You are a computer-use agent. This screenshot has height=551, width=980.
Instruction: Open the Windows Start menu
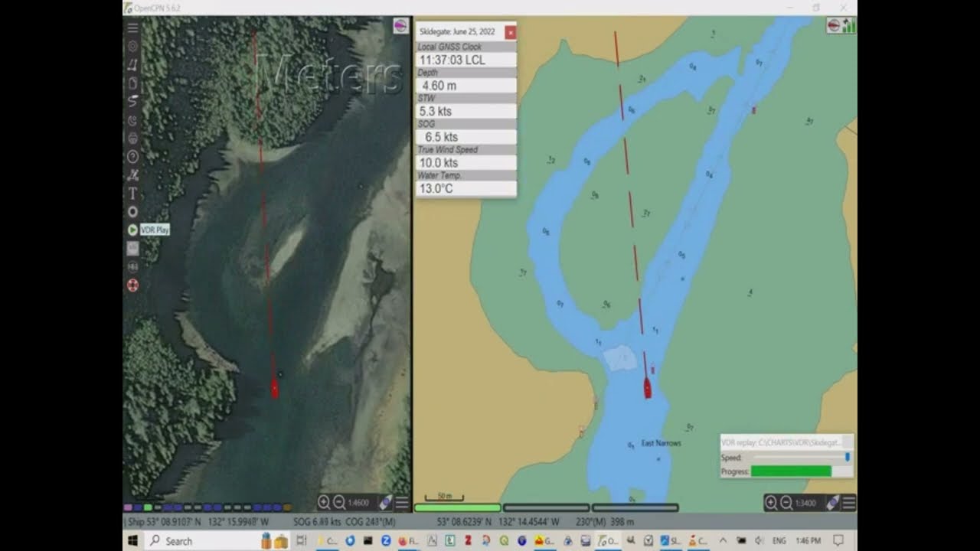coord(132,540)
